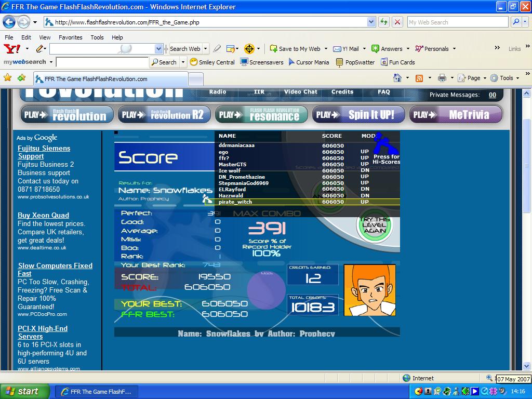Open the Buy Xeon Quad ad link

(x=44, y=215)
